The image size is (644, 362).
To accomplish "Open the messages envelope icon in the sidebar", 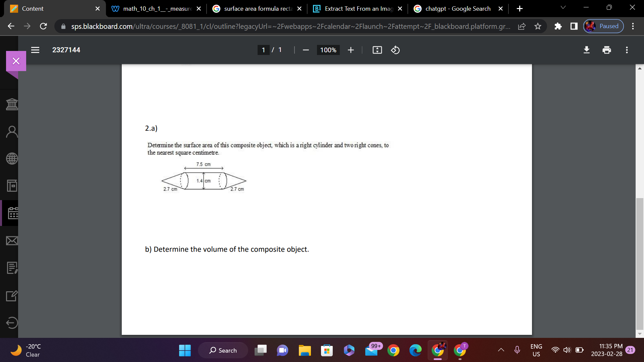I will [12, 240].
